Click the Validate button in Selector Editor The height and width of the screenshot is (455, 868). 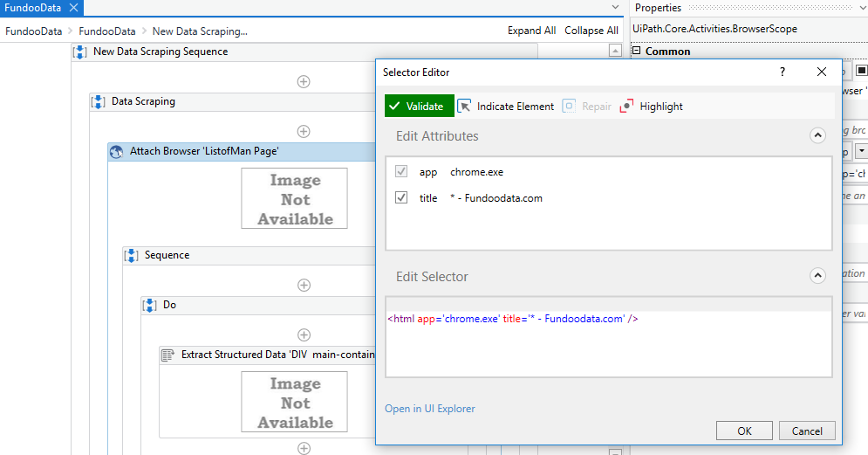point(419,106)
